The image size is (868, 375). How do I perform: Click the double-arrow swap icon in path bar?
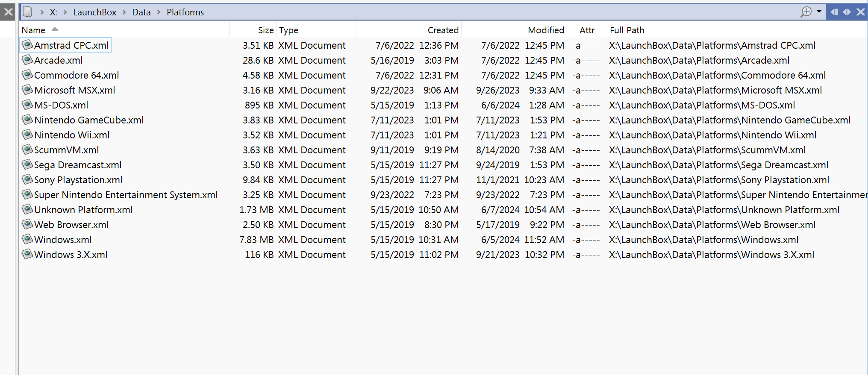(847, 12)
